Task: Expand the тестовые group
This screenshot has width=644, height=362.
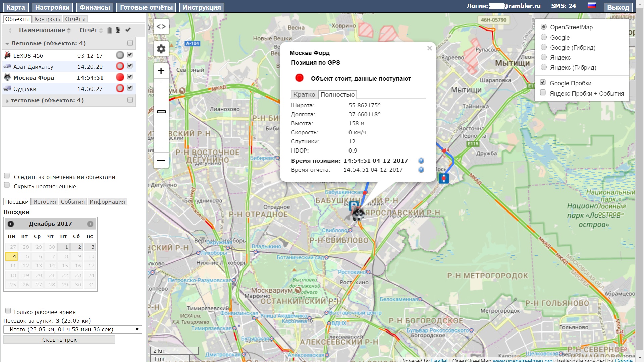Action: [x=7, y=101]
